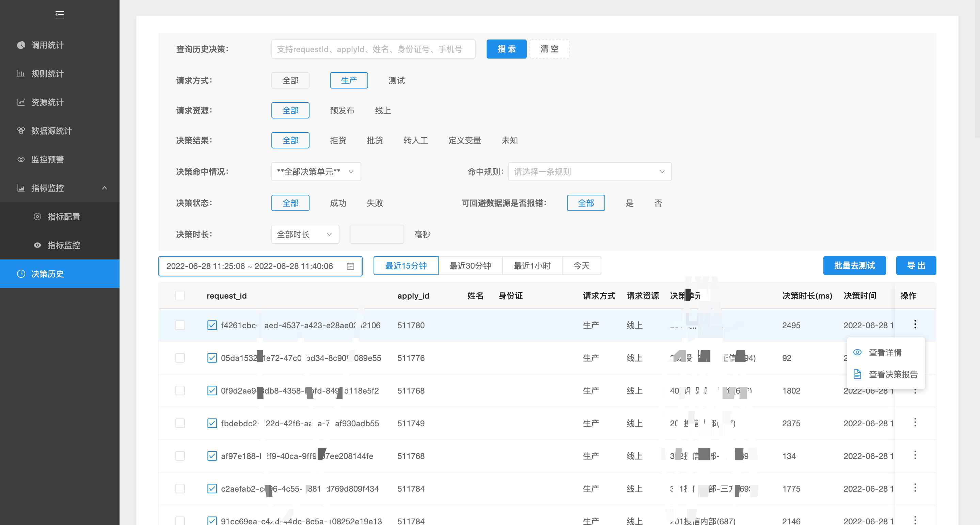
Task: Check the row checkbox for apply_id 511776
Action: tap(180, 358)
